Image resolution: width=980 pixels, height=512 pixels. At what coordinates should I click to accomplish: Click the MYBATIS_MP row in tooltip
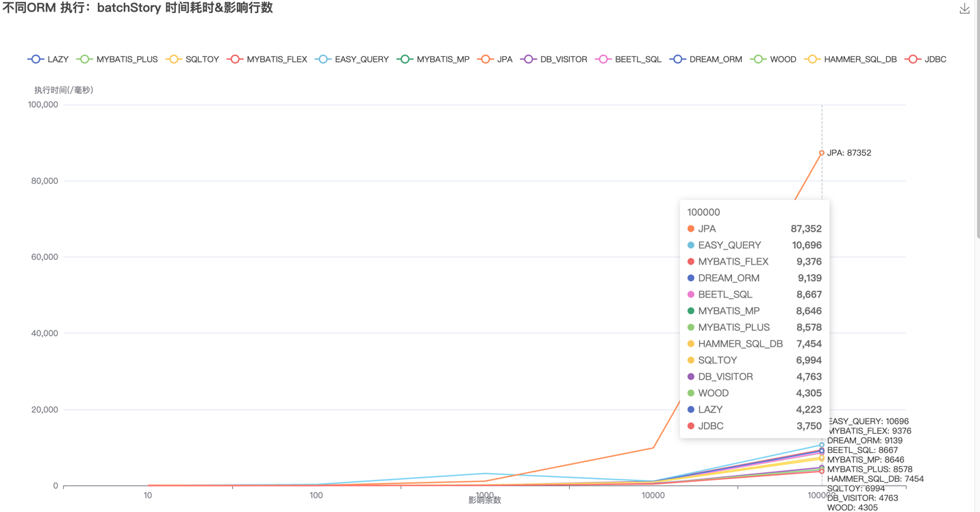(754, 311)
